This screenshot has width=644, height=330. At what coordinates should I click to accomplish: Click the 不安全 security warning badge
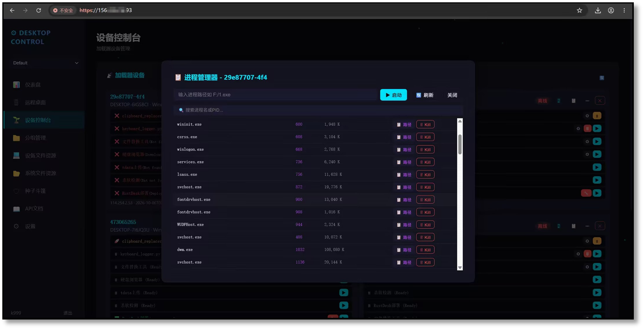(63, 10)
